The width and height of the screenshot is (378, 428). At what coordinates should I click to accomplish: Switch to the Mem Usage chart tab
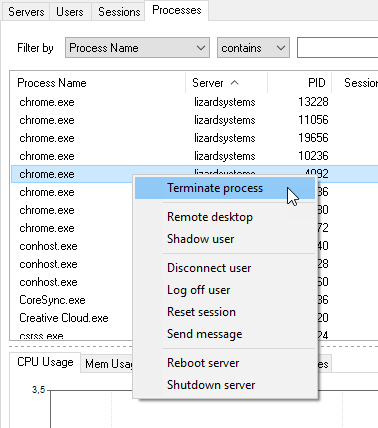107,364
